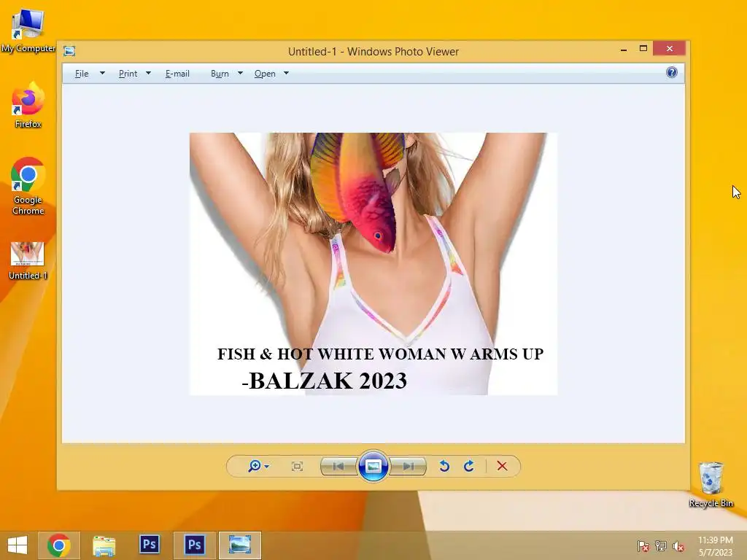This screenshot has width=747, height=560.
Task: Open the File menu
Action: click(x=82, y=74)
